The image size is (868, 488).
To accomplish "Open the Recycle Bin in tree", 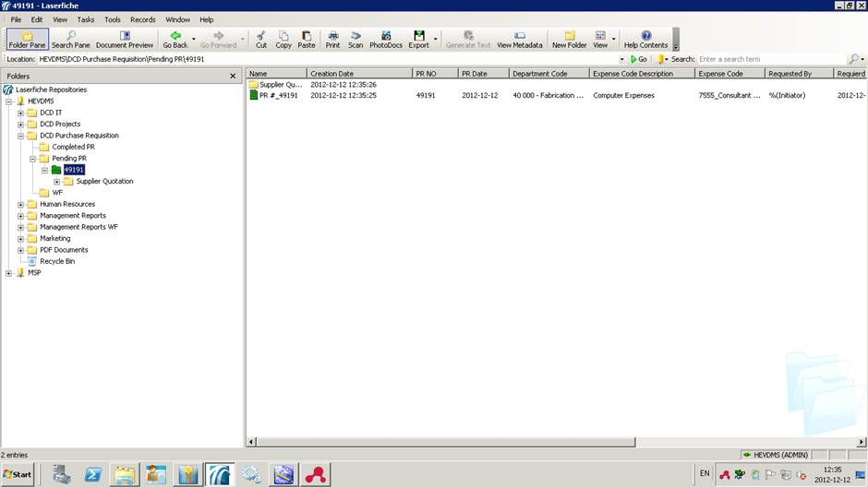I will 57,261.
